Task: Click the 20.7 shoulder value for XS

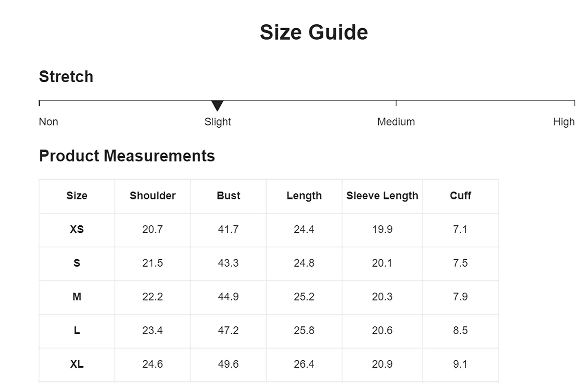Action: click(x=152, y=229)
